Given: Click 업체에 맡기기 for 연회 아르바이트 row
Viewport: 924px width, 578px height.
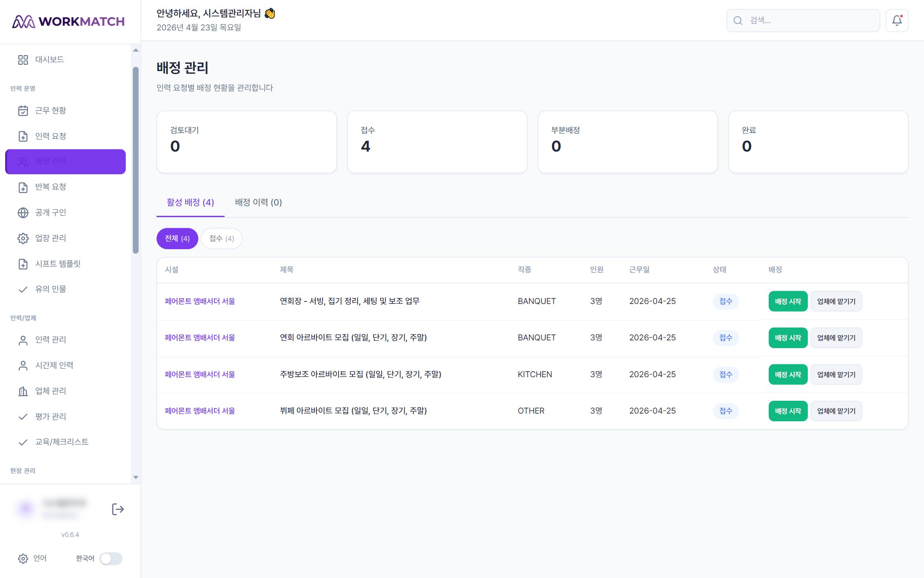Looking at the screenshot, I should 836,338.
